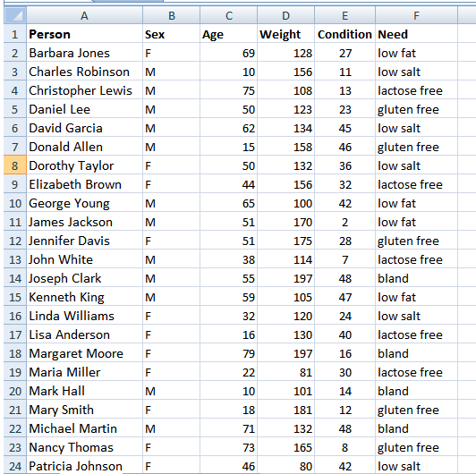
Task: Click Mary Smith's weight value 181
Action: 286,410
